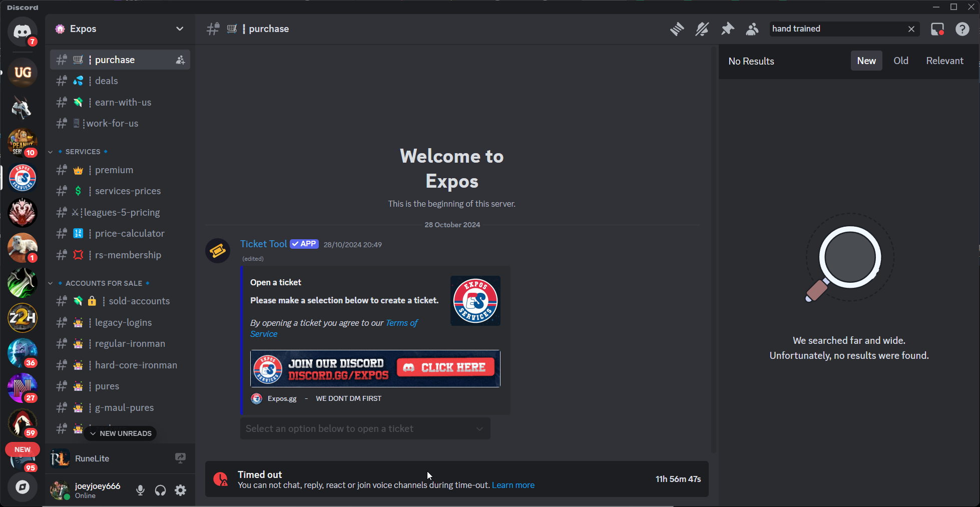Open muted notification settings bell icon
Screen dimensions: 980x507
(x=702, y=29)
